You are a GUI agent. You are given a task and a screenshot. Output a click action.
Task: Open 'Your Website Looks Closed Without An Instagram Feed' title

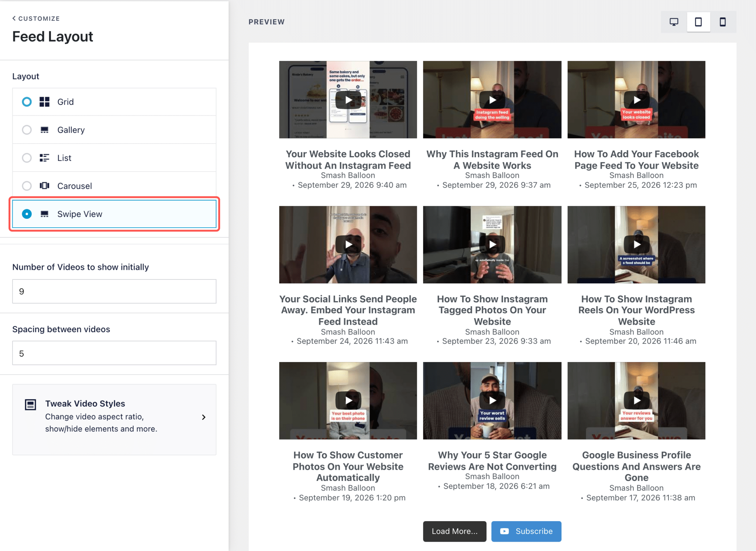click(348, 159)
